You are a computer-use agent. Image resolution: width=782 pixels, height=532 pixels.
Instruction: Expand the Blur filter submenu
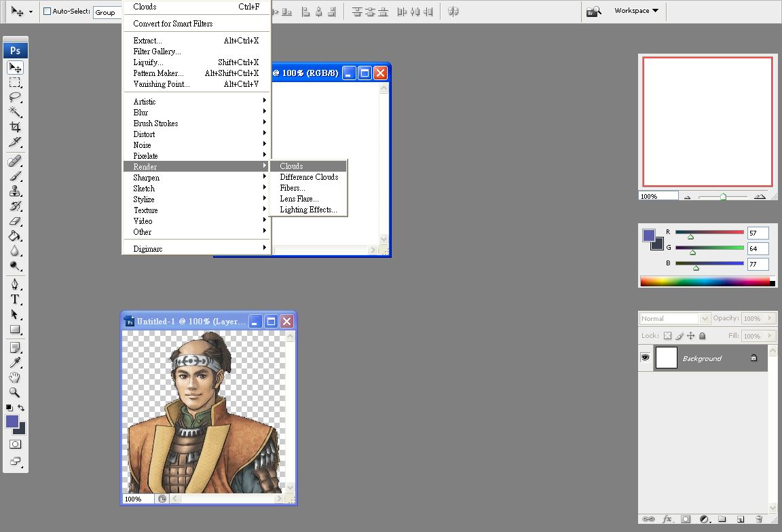pyautogui.click(x=197, y=112)
